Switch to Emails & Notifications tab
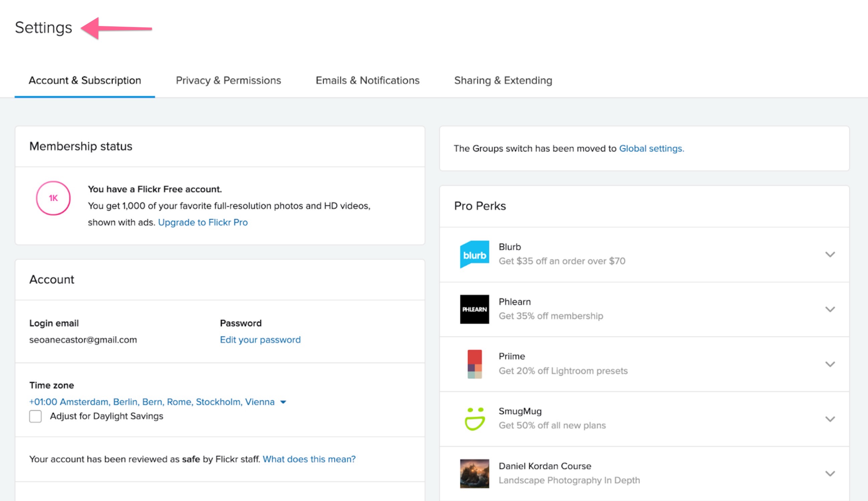This screenshot has width=868, height=501. pyautogui.click(x=367, y=80)
